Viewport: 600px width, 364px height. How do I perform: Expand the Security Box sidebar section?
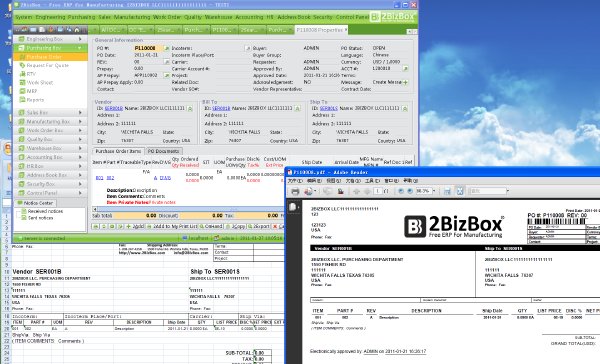[x=51, y=184]
